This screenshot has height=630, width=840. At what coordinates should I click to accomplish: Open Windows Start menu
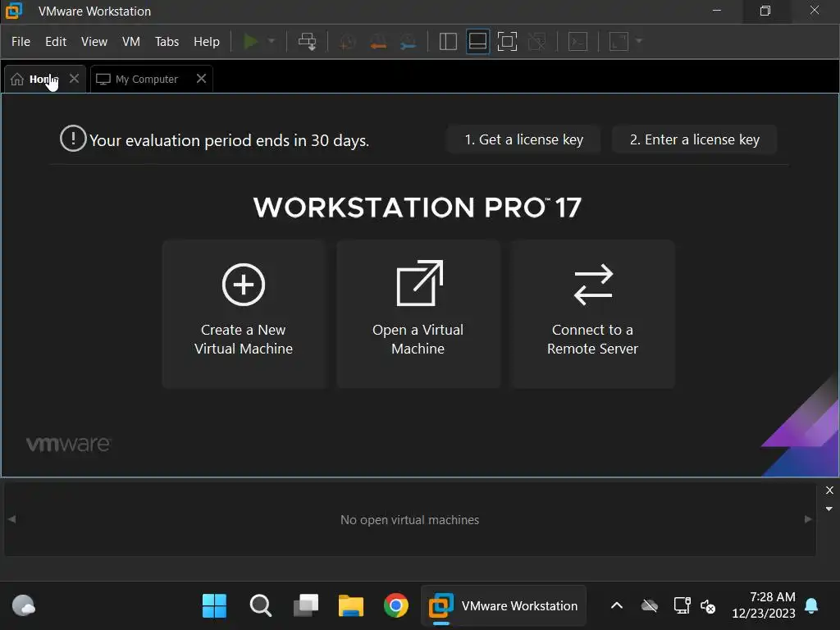coord(214,606)
